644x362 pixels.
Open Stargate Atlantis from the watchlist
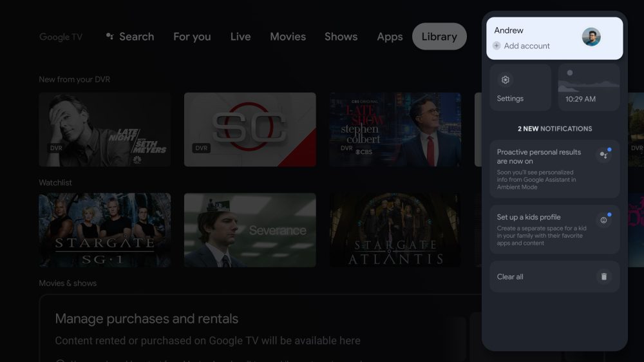[395, 230]
